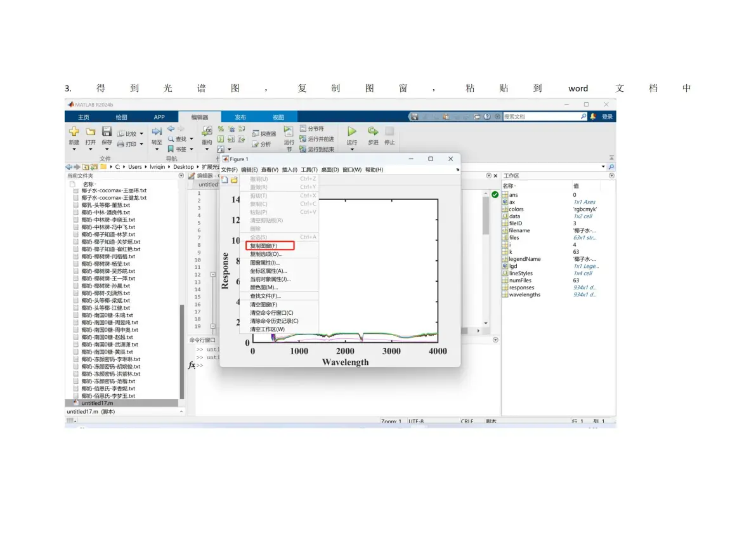Image resolution: width=756 pixels, height=535 pixels.
Task: Click the Log In (登录) button
Action: pos(607,116)
